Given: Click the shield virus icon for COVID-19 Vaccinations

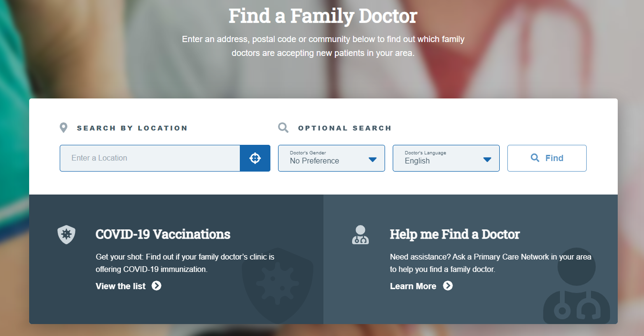Looking at the screenshot, I should tap(66, 235).
